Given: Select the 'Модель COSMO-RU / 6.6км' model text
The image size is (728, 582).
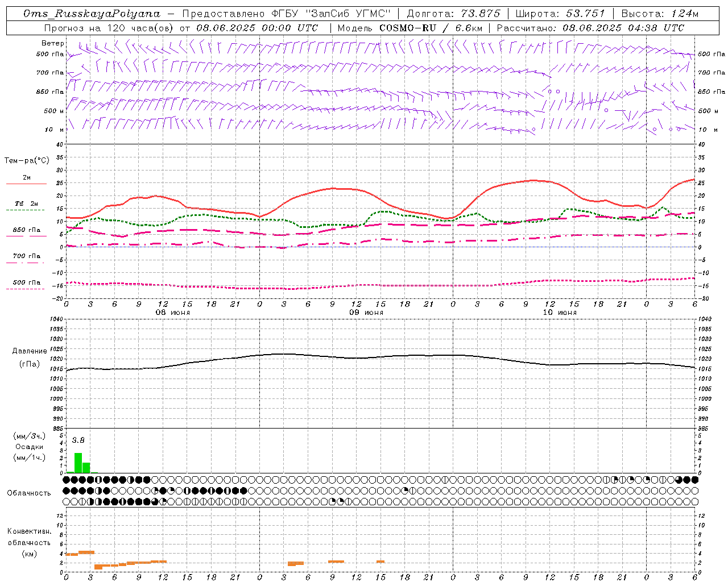Looking at the screenshot, I should (x=410, y=28).
